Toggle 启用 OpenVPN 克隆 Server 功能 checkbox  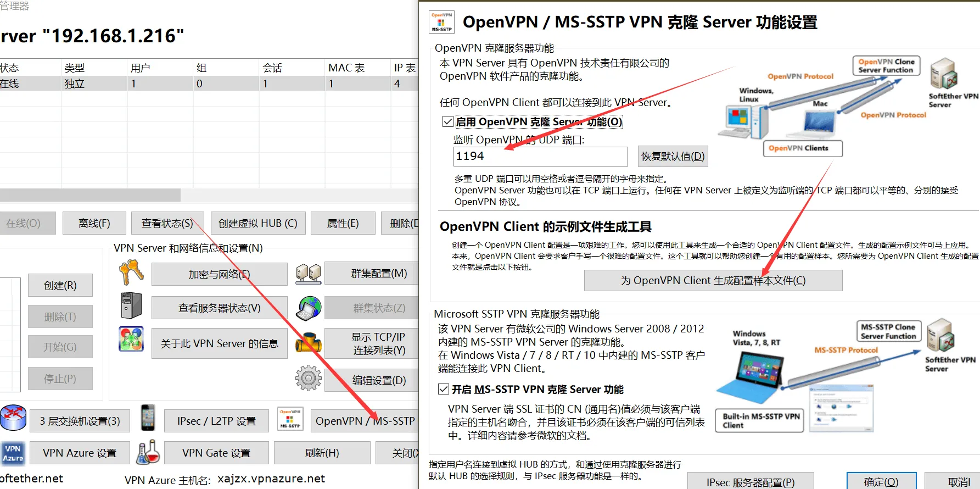[448, 121]
